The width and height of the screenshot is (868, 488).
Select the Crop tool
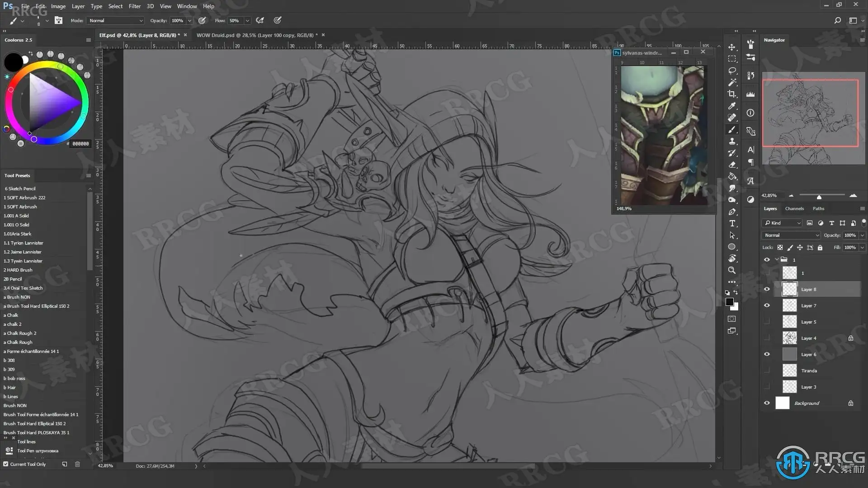click(732, 94)
